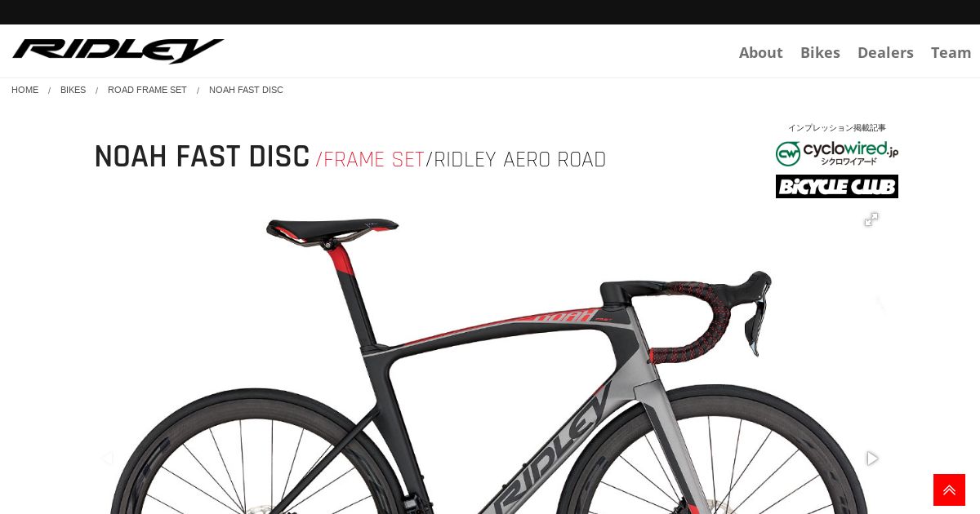
Task: Open the Bikes menu
Action: (x=820, y=52)
